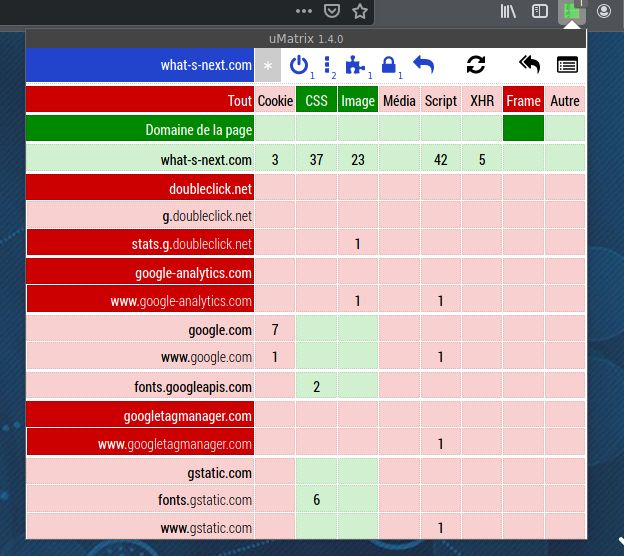This screenshot has width=624, height=556.
Task: Click the doubleclick.net domain row label
Action: (140, 188)
